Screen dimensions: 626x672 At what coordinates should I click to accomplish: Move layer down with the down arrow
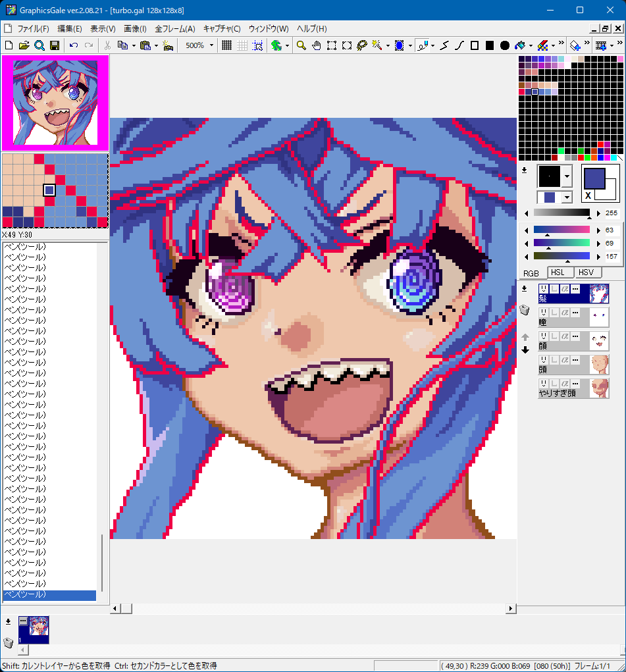coord(525,350)
